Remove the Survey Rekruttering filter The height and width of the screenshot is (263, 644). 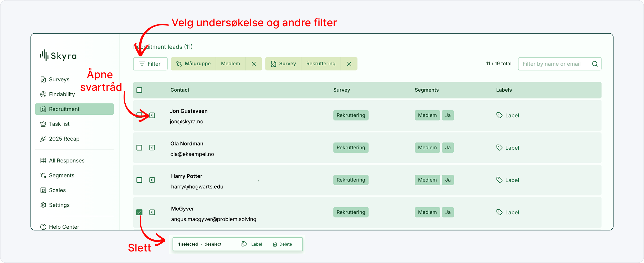(x=349, y=64)
